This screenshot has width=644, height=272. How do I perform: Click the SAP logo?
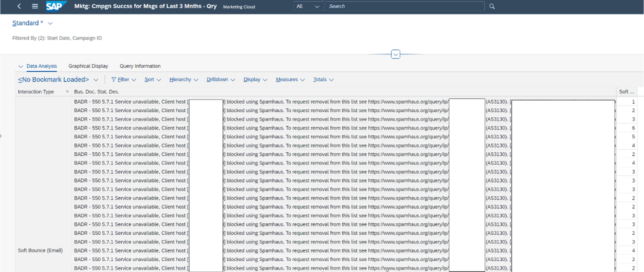pyautogui.click(x=56, y=6)
